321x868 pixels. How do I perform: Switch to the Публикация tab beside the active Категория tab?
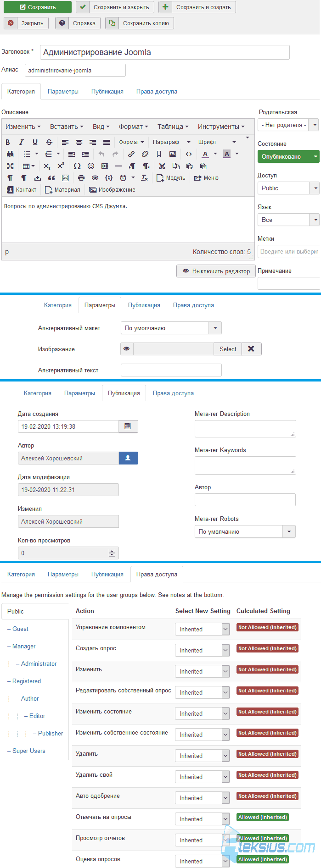pyautogui.click(x=107, y=91)
